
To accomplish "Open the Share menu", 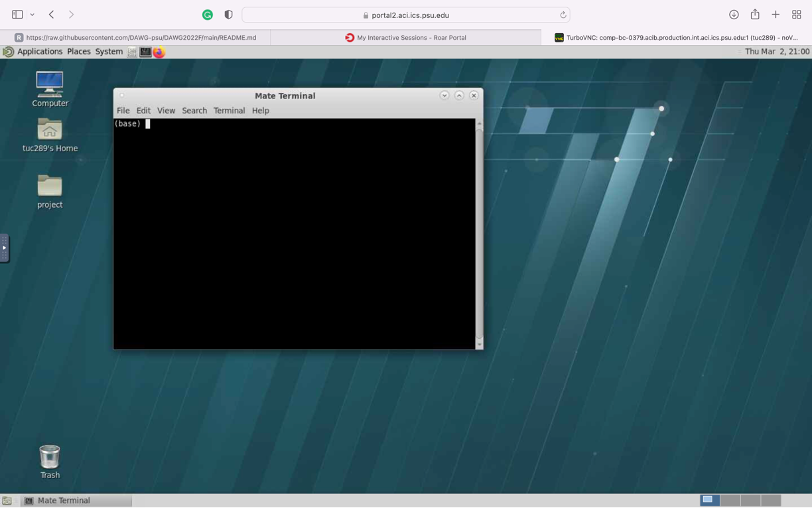I will coord(755,14).
